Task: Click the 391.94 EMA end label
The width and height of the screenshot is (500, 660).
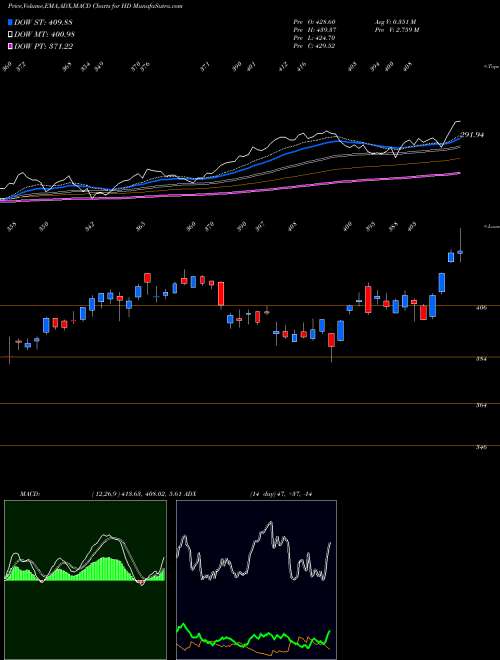Action: pos(472,135)
